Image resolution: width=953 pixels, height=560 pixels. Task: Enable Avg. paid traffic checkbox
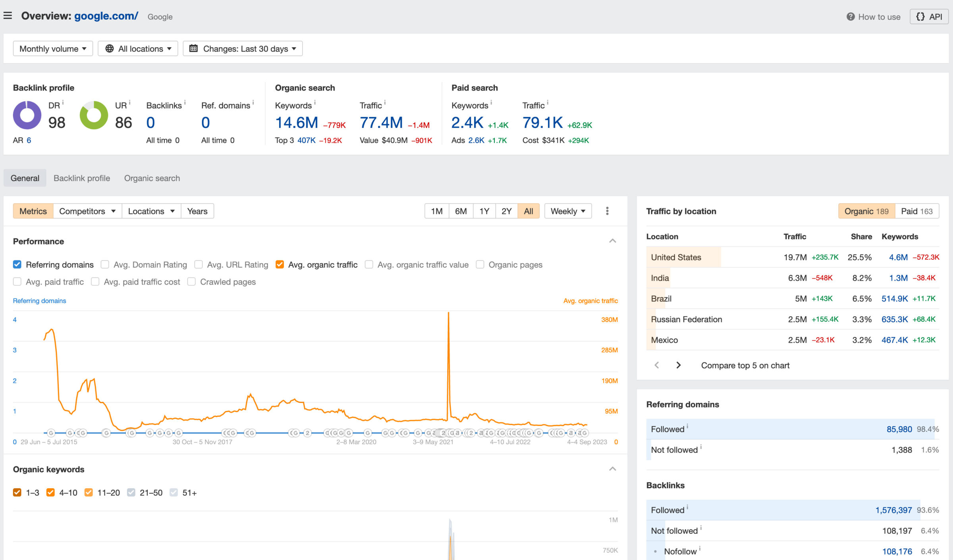17,281
